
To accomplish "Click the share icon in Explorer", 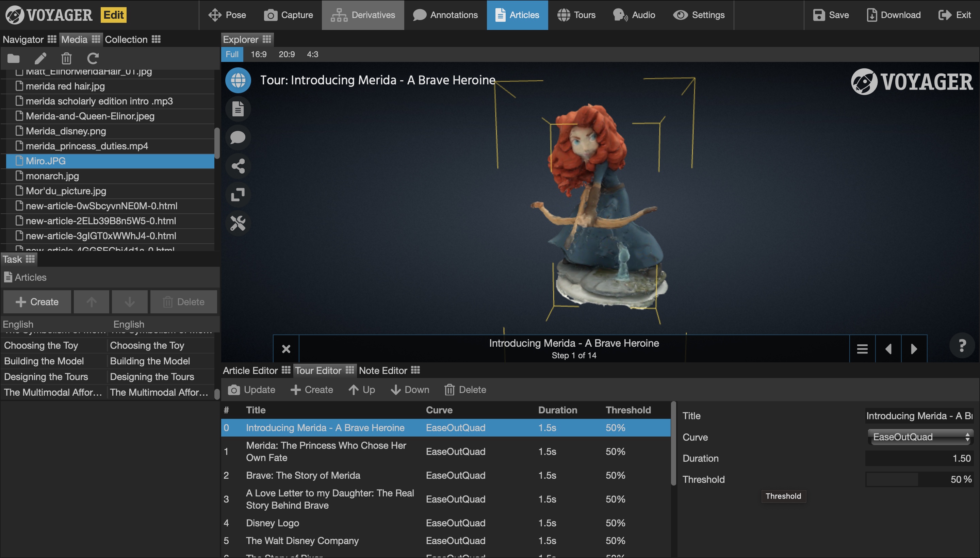I will 238,166.
